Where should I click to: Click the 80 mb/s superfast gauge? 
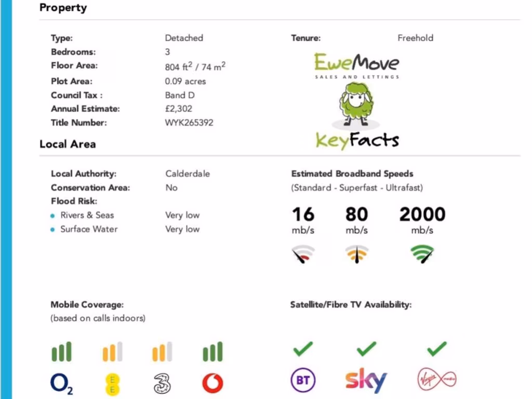click(x=357, y=254)
